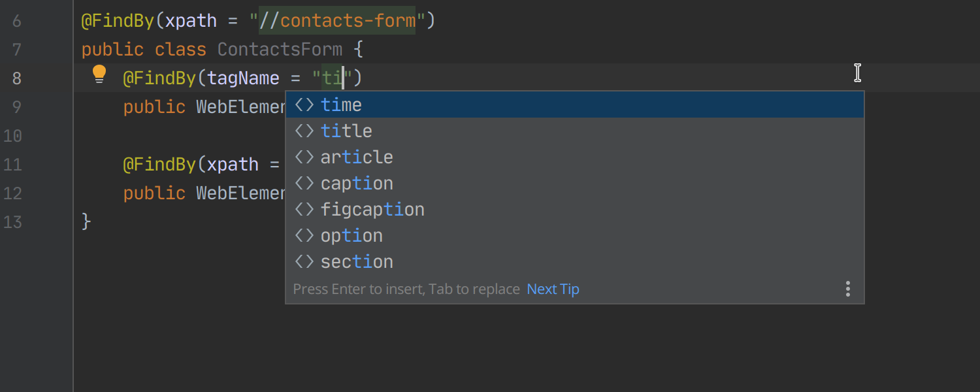The width and height of the screenshot is (980, 392).
Task: Open the three-dot completion options menu
Action: tap(848, 289)
